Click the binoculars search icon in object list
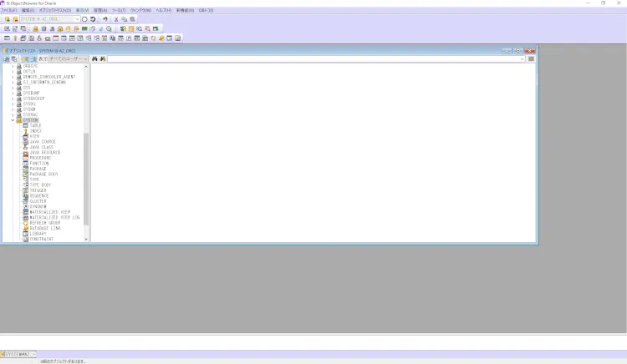627x364 pixels. click(94, 58)
